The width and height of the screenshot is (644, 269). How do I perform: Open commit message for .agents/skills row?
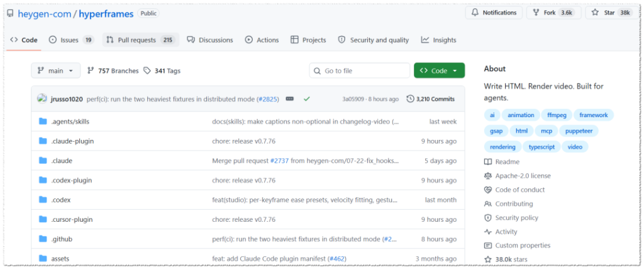(305, 122)
